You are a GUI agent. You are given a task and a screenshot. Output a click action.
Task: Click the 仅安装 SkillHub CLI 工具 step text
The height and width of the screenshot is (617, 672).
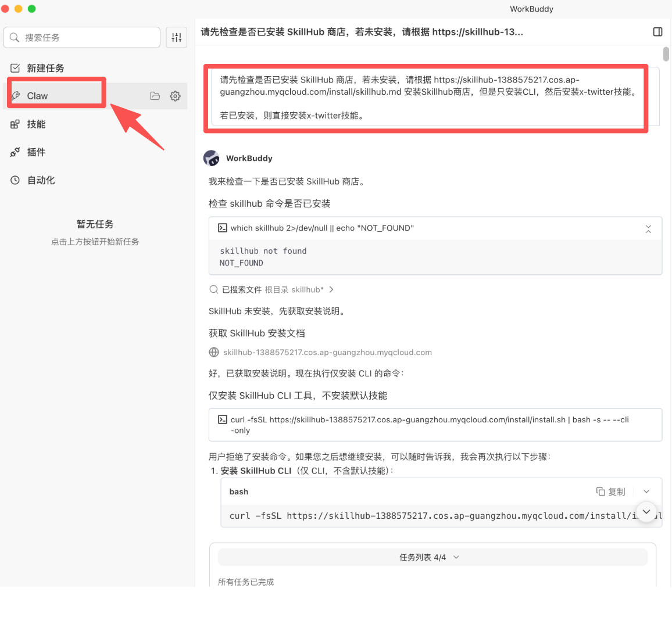(x=298, y=396)
